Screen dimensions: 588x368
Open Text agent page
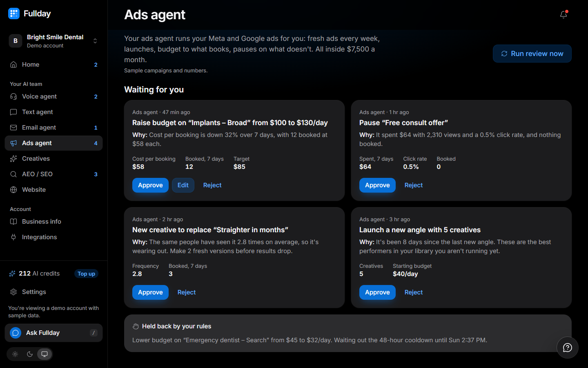tap(54, 112)
